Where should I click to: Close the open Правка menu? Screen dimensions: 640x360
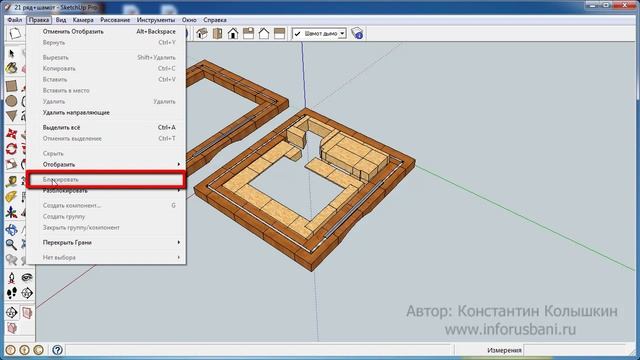pyautogui.click(x=39, y=20)
